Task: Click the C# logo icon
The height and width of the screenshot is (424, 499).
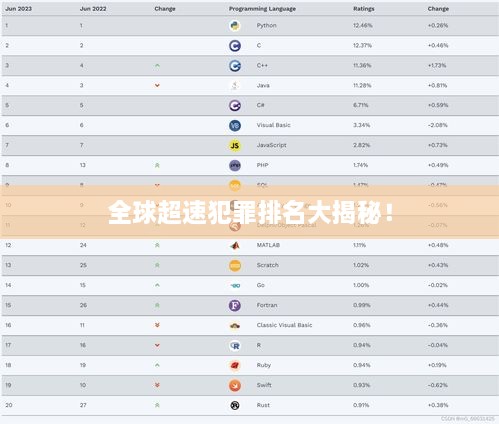Action: click(x=235, y=106)
